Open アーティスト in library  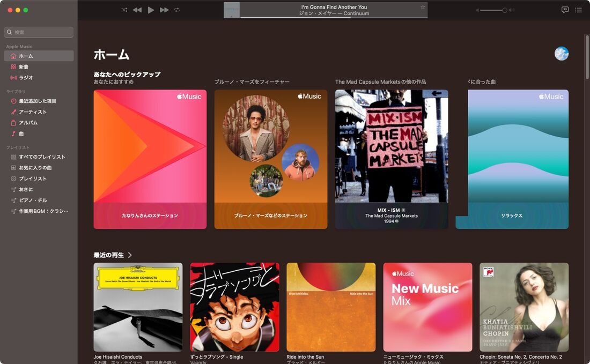tap(39, 112)
